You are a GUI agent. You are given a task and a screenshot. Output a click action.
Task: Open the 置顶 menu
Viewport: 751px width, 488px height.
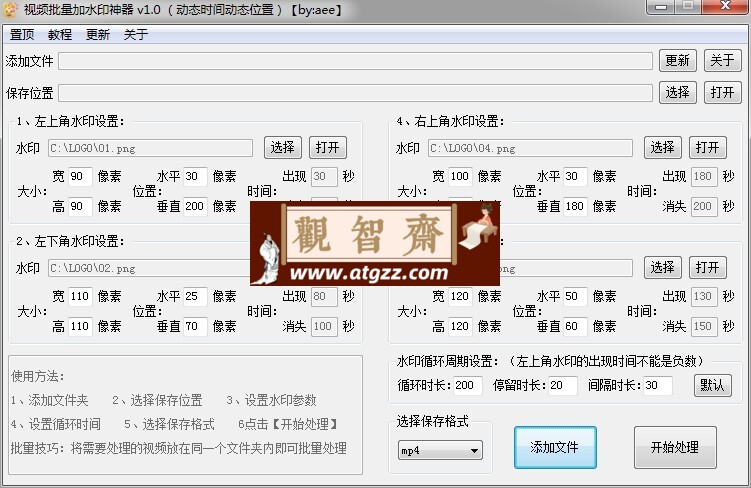(x=22, y=34)
